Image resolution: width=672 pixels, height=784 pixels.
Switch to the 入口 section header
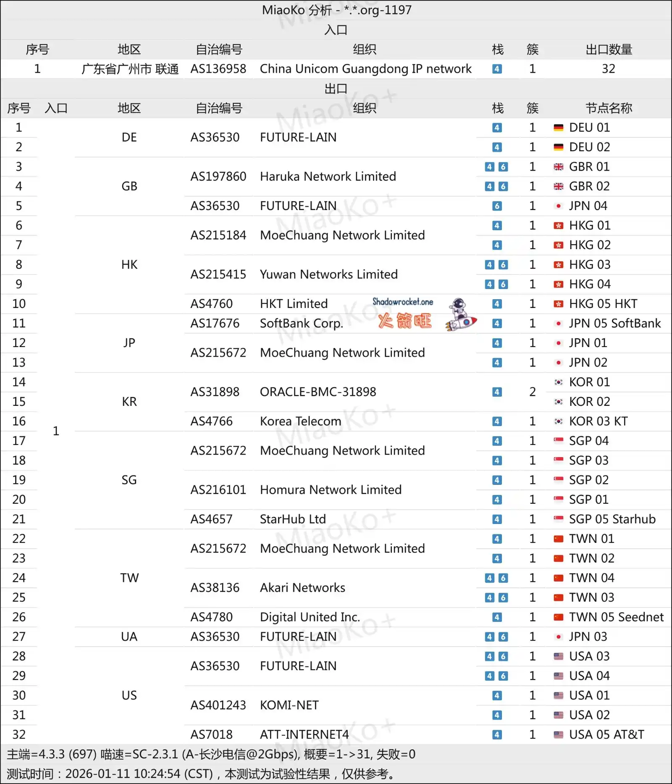pos(336,30)
